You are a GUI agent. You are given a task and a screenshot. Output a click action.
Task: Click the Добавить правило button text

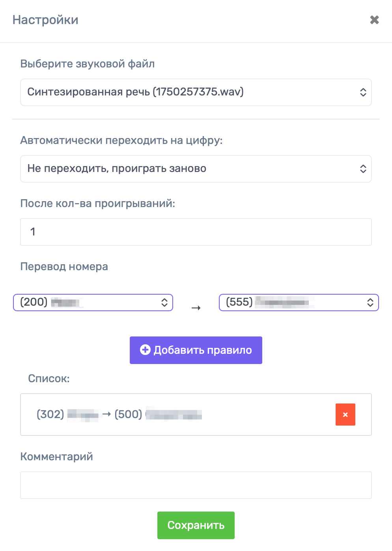point(203,350)
